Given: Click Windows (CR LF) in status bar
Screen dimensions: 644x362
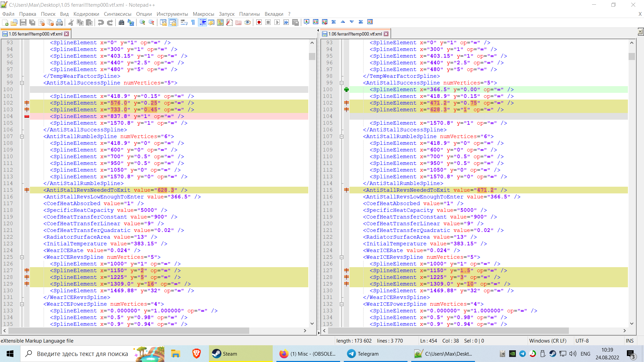Looking at the screenshot, I should coord(548,341).
